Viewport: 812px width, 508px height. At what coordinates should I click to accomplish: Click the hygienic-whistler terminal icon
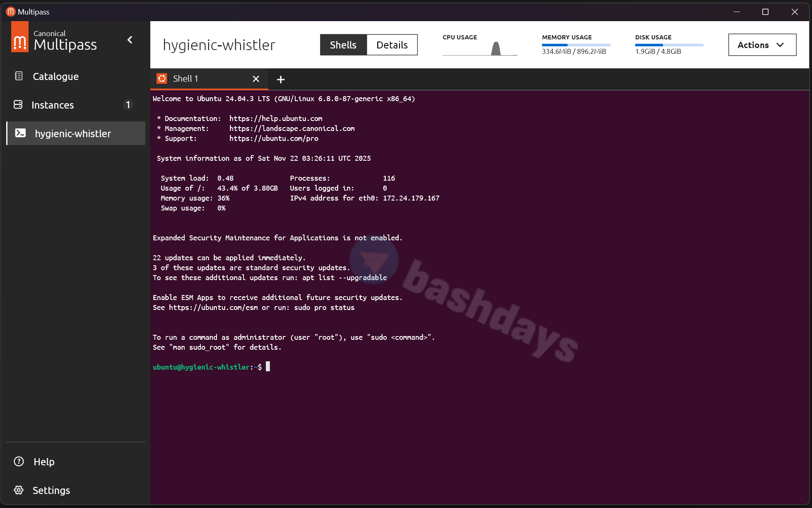[20, 133]
